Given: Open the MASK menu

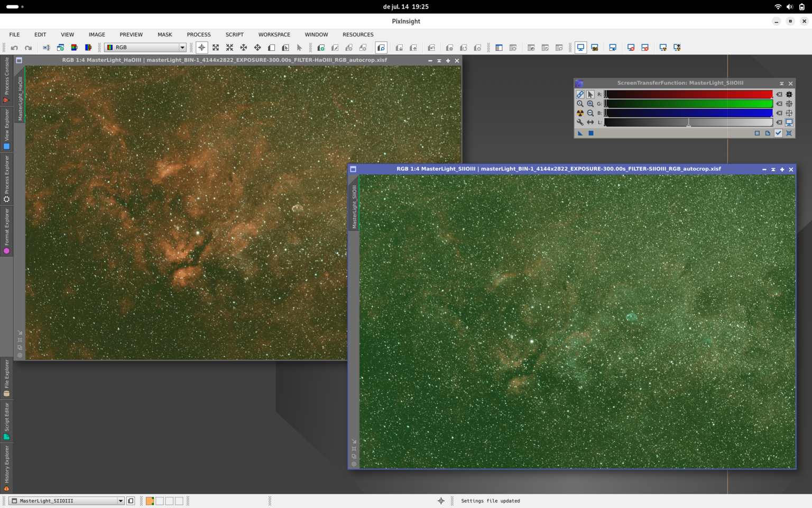Looking at the screenshot, I should [164, 34].
